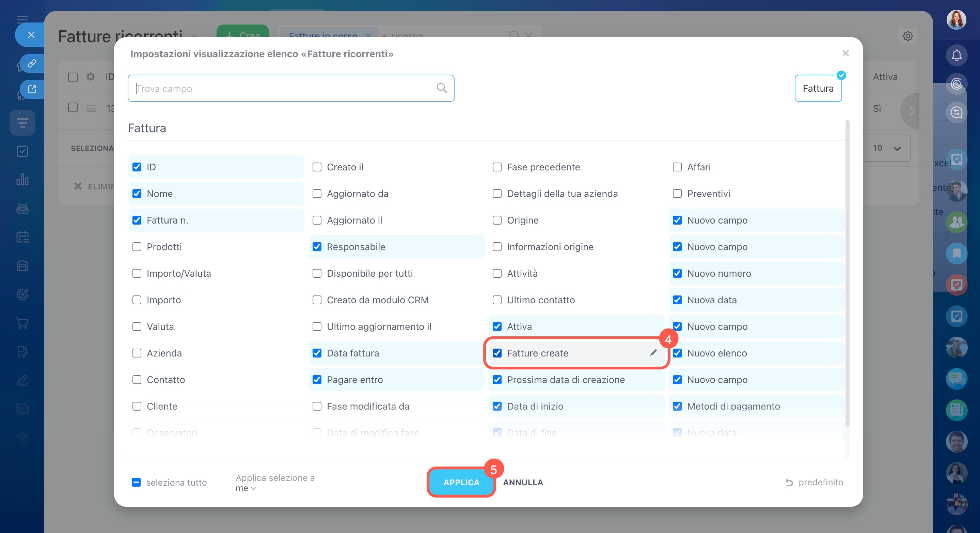Enable the Prodotti checkbox
The image size is (980, 533).
pyautogui.click(x=137, y=247)
